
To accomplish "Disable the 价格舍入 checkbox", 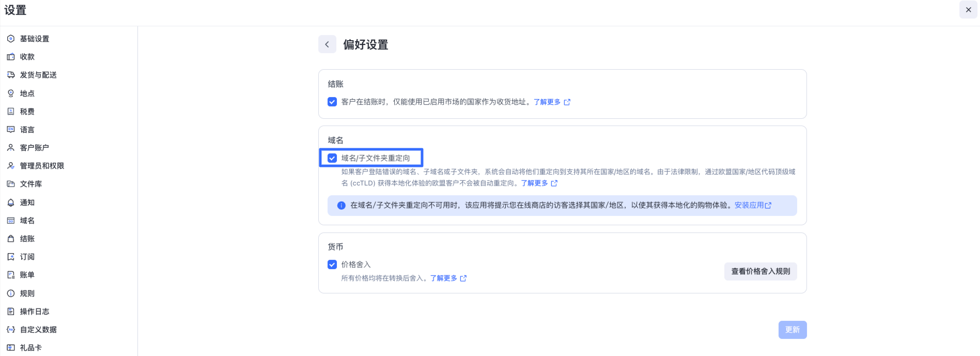I will [332, 265].
